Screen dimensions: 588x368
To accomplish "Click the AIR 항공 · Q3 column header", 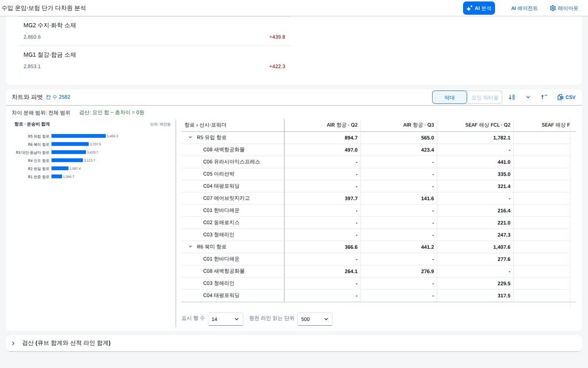I will 399,125.
